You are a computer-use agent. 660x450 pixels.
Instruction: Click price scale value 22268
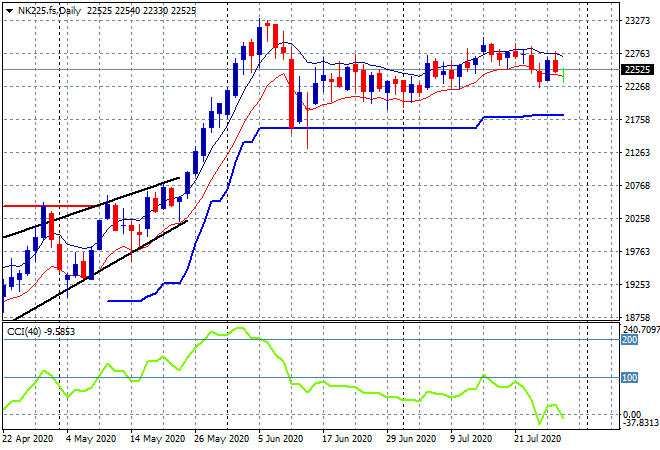pyautogui.click(x=637, y=87)
